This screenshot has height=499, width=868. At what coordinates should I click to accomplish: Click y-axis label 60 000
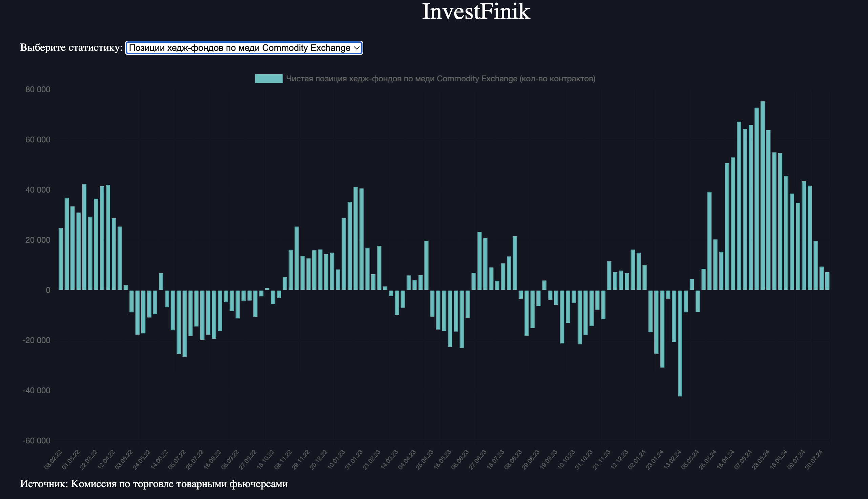[x=38, y=139]
